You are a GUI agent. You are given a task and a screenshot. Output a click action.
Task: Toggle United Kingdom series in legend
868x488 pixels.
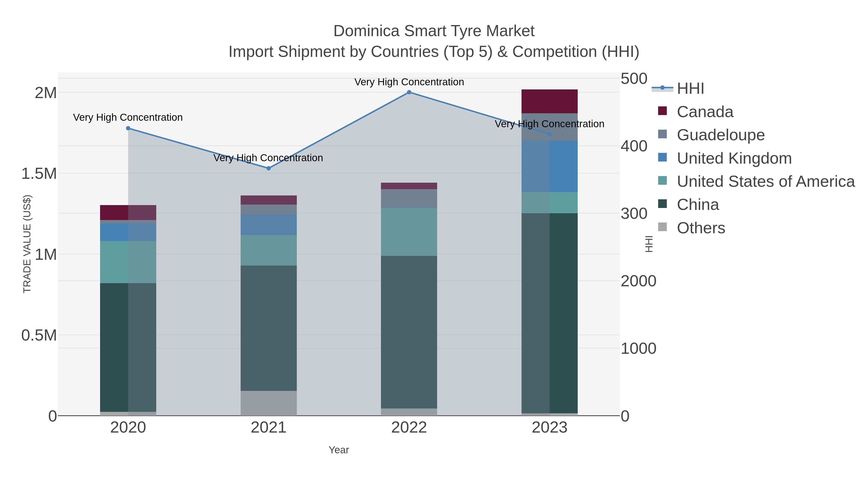(x=725, y=158)
